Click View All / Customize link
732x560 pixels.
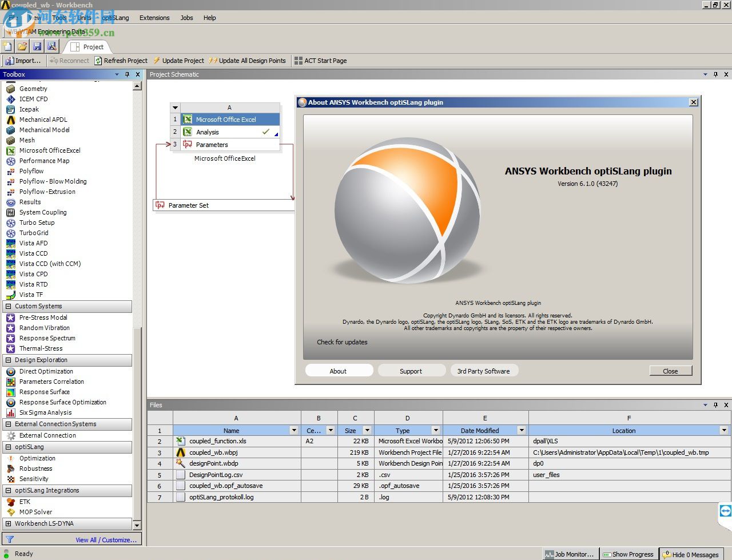coord(106,539)
